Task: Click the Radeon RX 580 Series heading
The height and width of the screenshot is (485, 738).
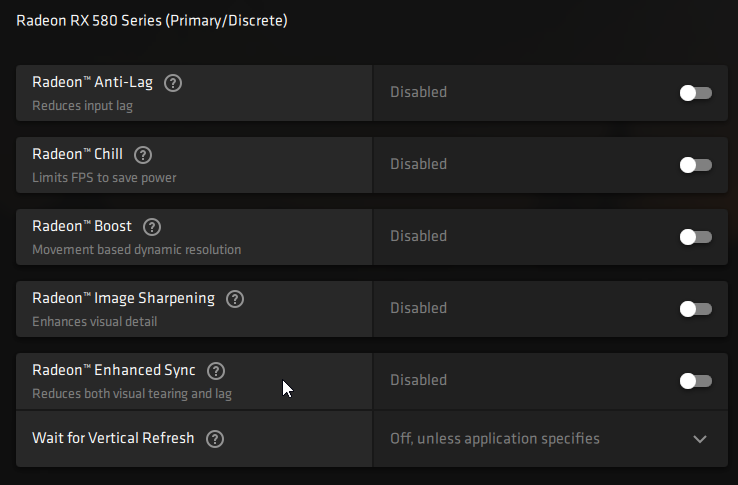Action: coord(152,20)
